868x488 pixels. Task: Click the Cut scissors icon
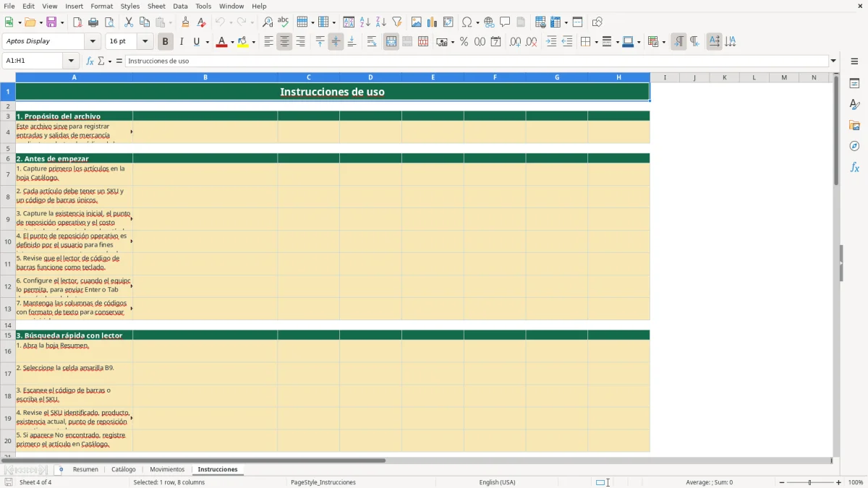click(x=129, y=22)
